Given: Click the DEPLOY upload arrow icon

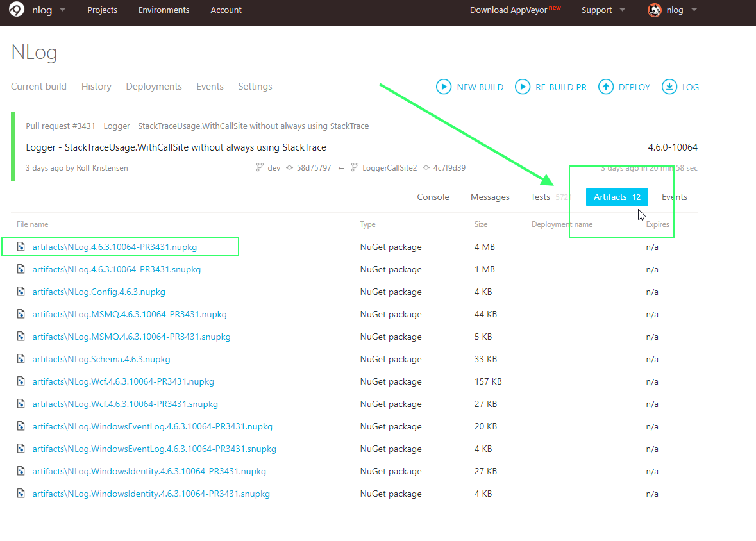Looking at the screenshot, I should [x=605, y=87].
